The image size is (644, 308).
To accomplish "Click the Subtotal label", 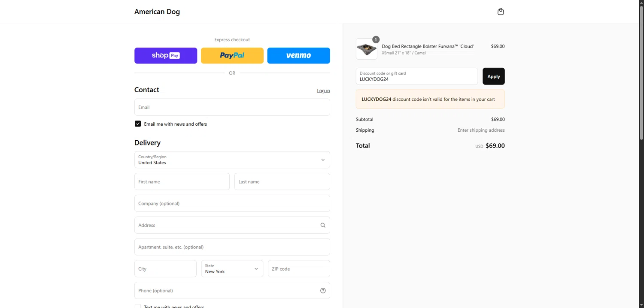I will pos(365,119).
